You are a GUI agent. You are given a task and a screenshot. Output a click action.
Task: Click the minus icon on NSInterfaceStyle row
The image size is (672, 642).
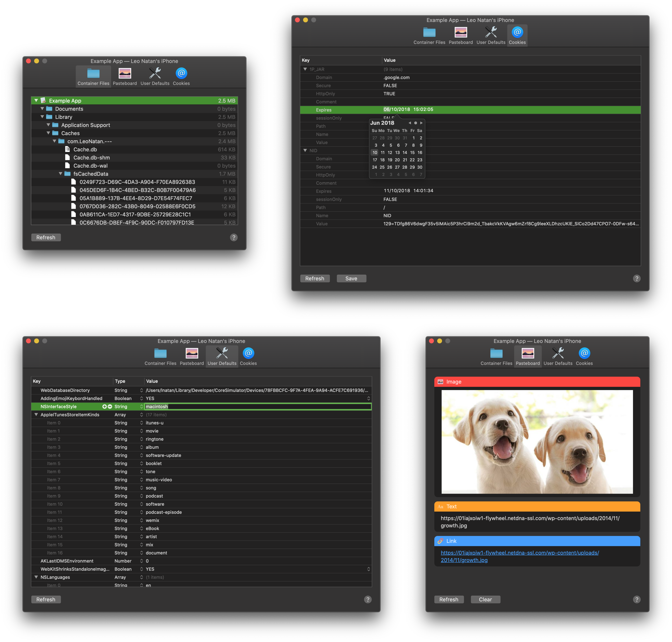(110, 407)
